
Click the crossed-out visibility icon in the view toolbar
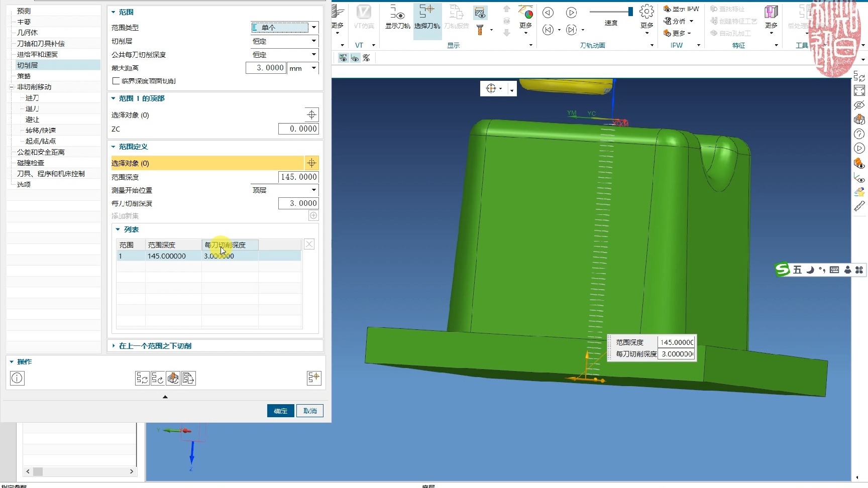coord(367,58)
